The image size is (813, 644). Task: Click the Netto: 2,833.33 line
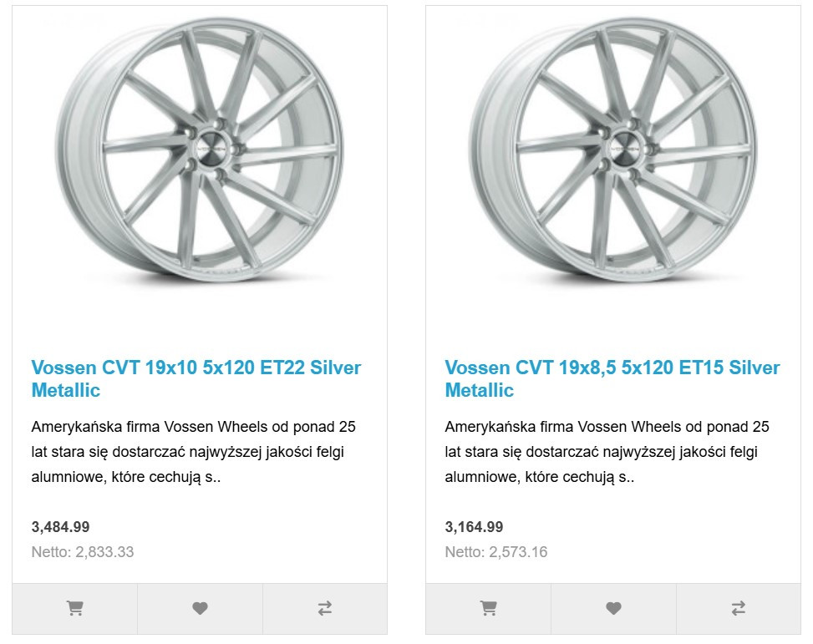[83, 552]
